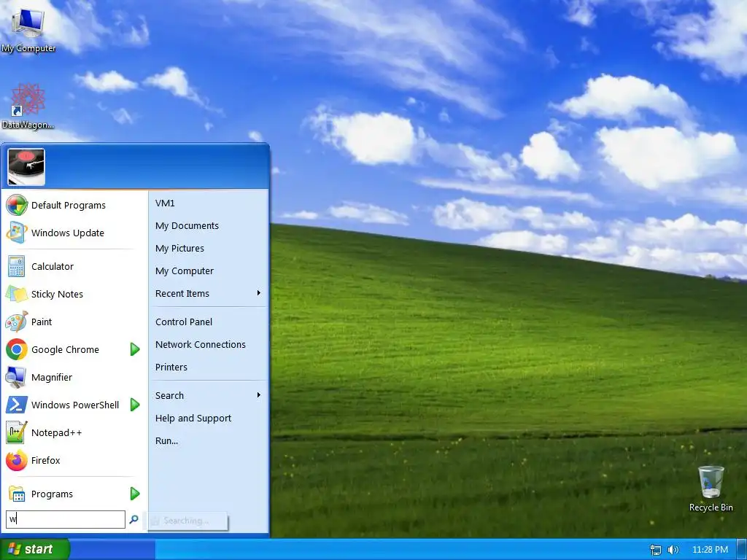This screenshot has width=747, height=560.
Task: Open Sticky Notes via its icon
Action: click(x=17, y=294)
